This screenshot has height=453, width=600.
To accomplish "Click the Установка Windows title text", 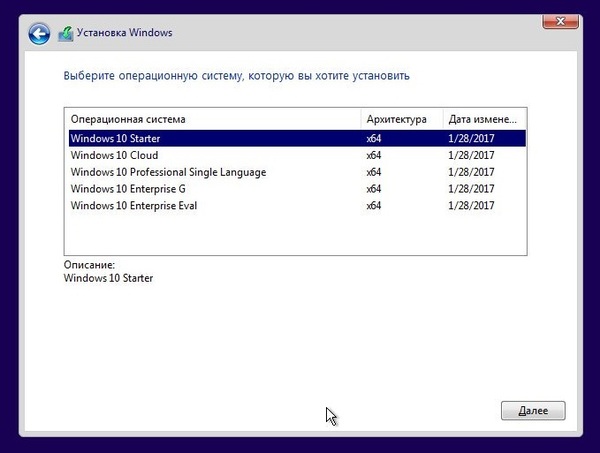I will 124,33.
